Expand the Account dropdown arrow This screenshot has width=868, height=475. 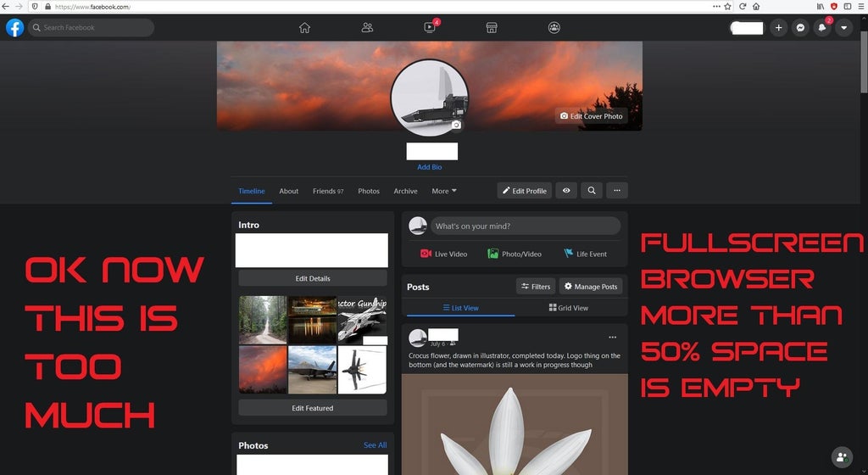coord(844,28)
